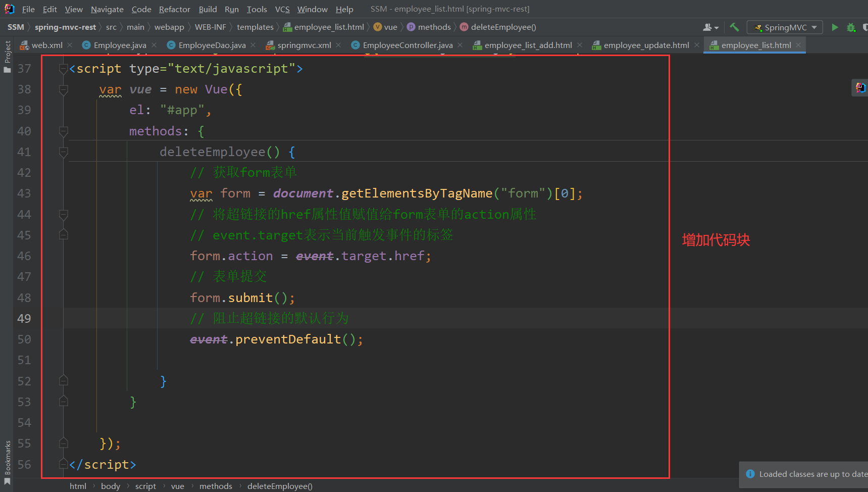Place the cursor on form.submit(); in the code
This screenshot has width=868, height=492.
point(242,298)
